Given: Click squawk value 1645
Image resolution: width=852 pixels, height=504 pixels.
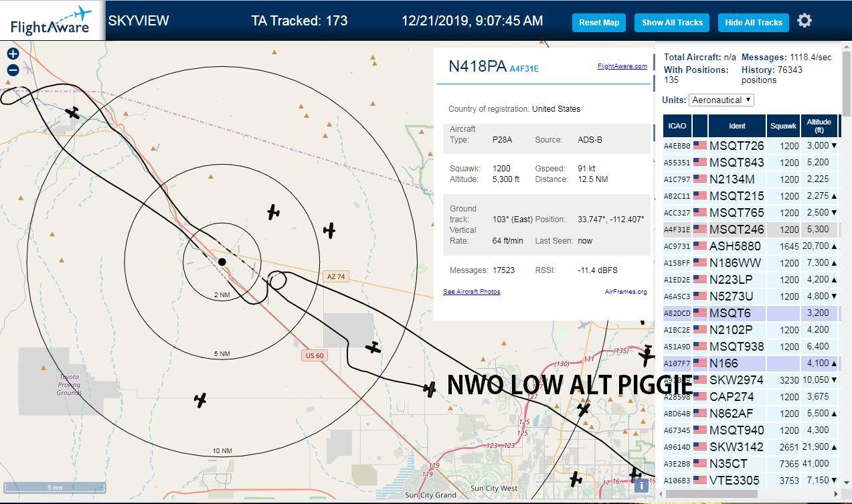Looking at the screenshot, I should 790,246.
